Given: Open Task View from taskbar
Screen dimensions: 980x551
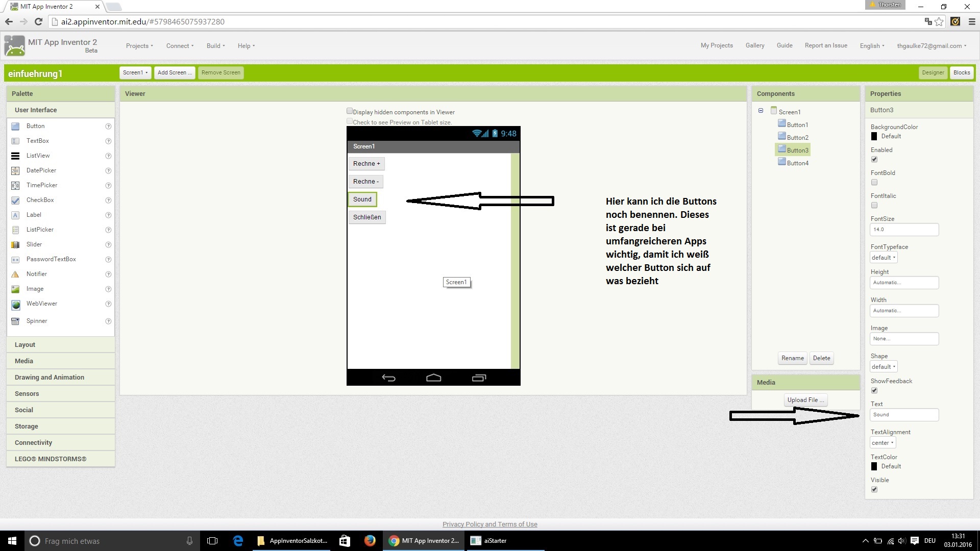Looking at the screenshot, I should coord(212,541).
